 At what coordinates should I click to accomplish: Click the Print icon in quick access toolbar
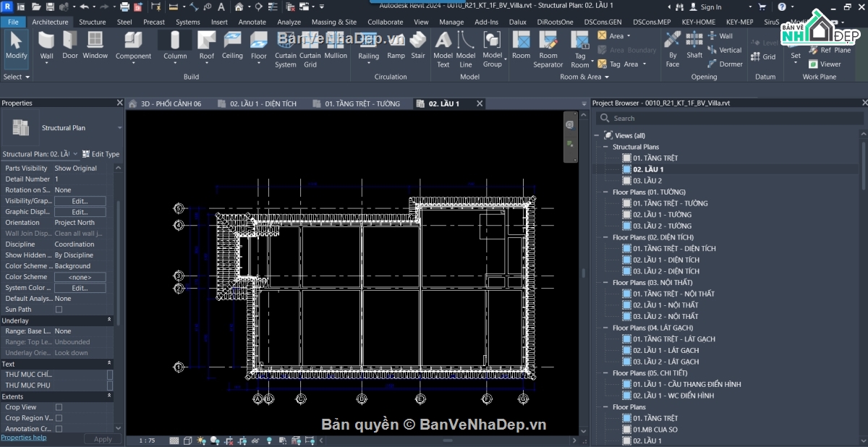(x=124, y=7)
